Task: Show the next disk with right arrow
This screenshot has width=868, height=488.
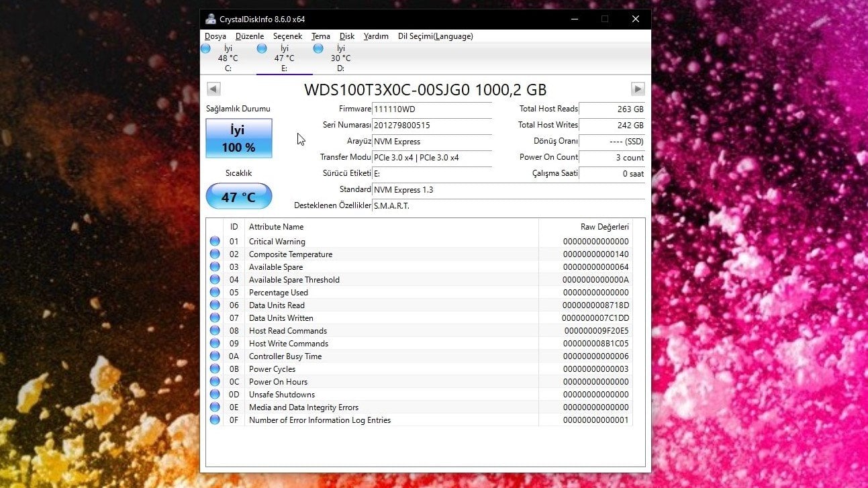Action: [x=638, y=89]
